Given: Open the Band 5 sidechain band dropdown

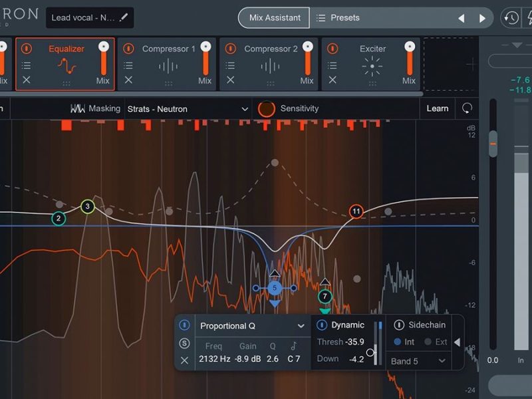Looking at the screenshot, I should click(x=418, y=361).
